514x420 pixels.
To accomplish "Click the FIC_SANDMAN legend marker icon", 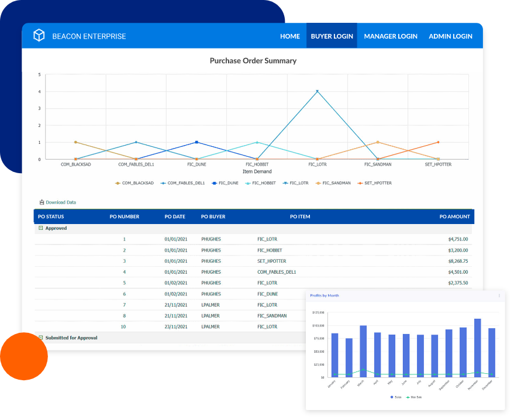I will [319, 183].
